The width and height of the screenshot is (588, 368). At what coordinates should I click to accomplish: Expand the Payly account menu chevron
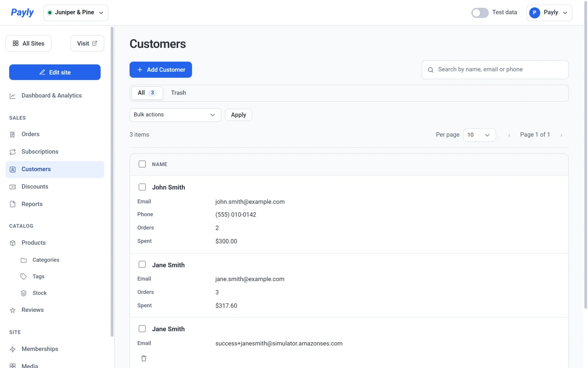point(565,13)
